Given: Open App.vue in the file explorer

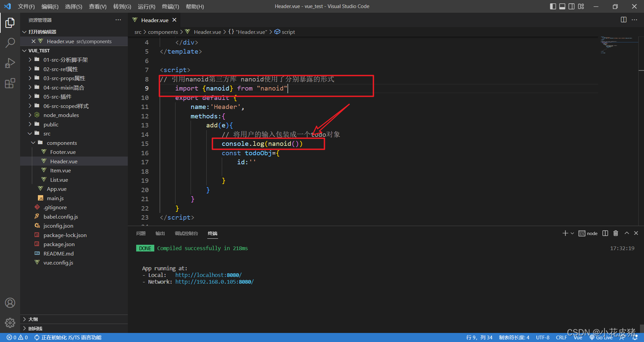Looking at the screenshot, I should click(x=56, y=189).
